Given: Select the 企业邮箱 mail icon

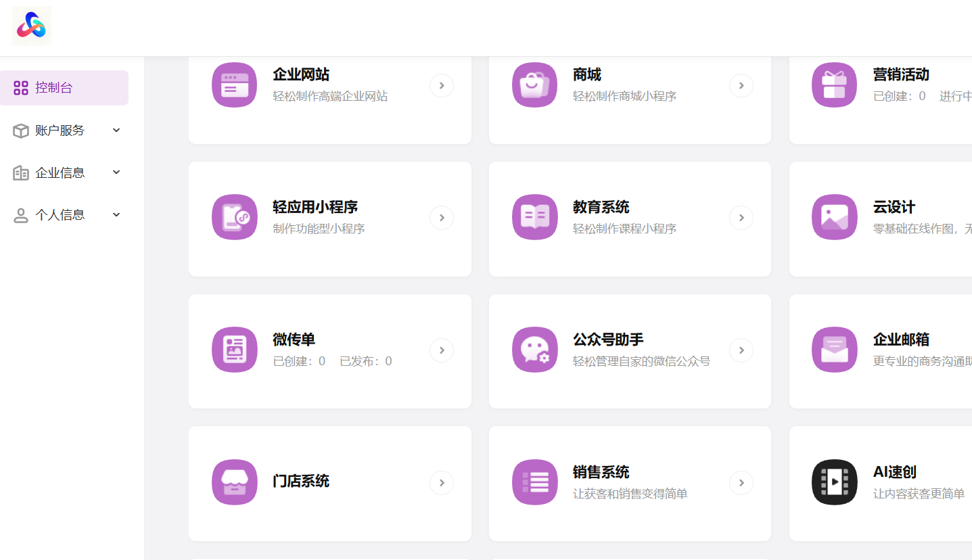Looking at the screenshot, I should 834,350.
